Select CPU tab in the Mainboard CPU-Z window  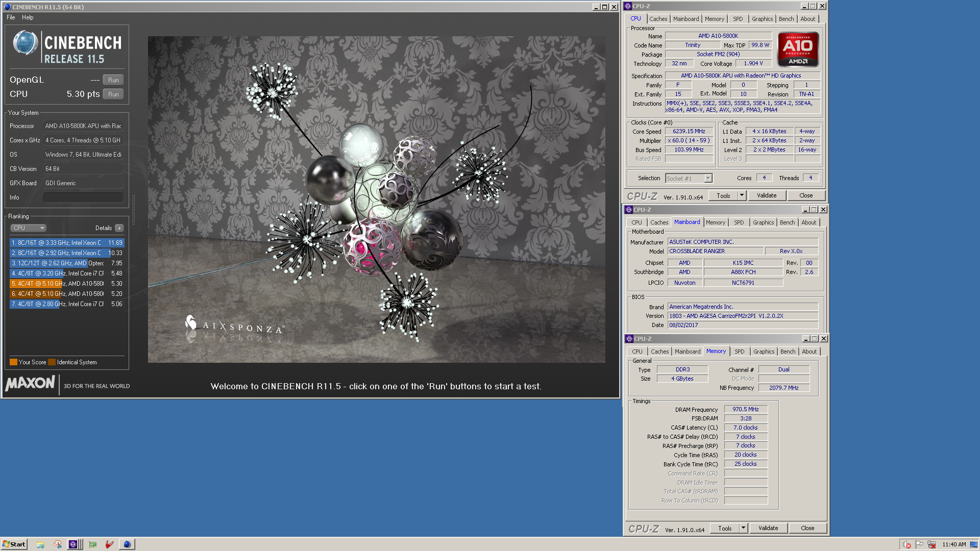[636, 222]
